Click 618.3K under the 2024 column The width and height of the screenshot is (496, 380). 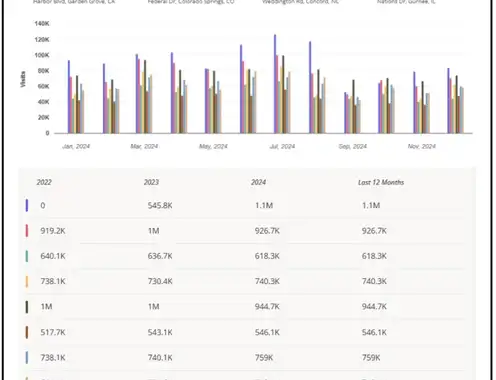[267, 256]
